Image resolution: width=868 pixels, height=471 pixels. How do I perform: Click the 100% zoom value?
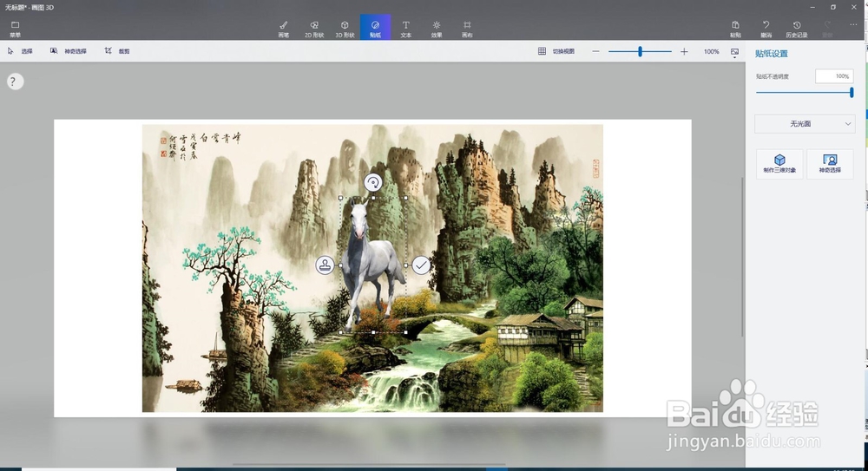coord(712,51)
